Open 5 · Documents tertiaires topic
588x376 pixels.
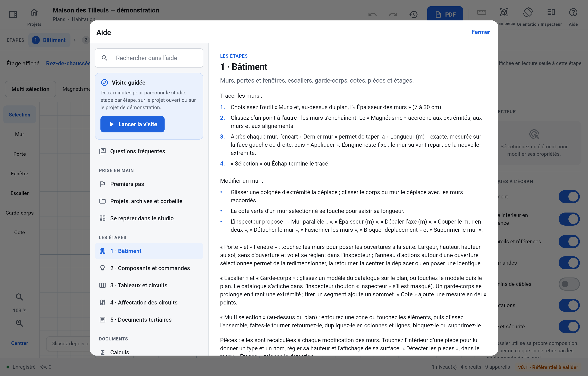(149, 320)
